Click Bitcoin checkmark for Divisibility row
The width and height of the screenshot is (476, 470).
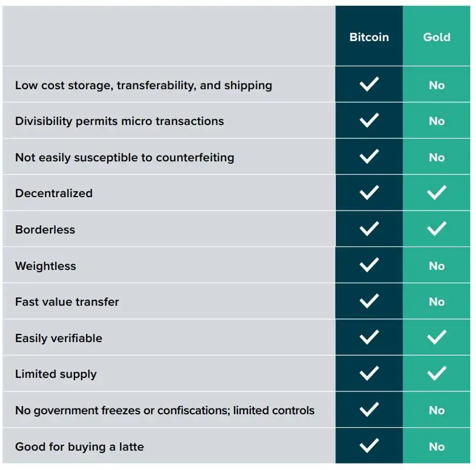369,120
